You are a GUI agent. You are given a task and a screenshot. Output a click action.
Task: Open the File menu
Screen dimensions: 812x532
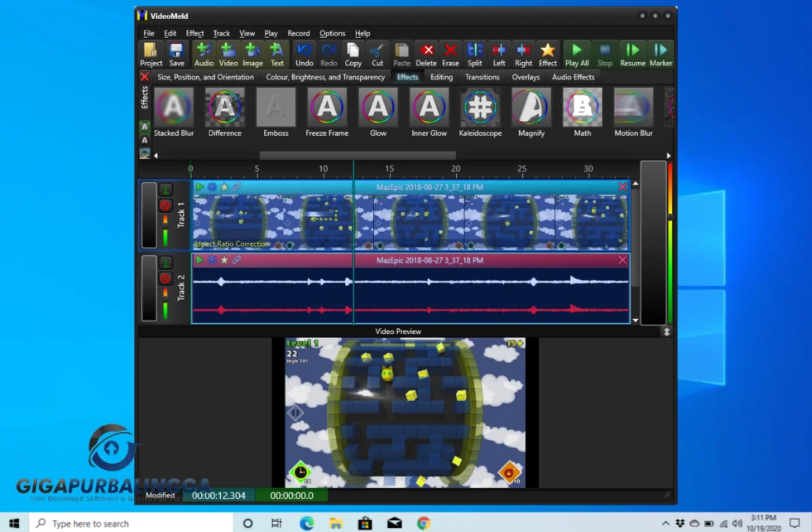pyautogui.click(x=149, y=33)
